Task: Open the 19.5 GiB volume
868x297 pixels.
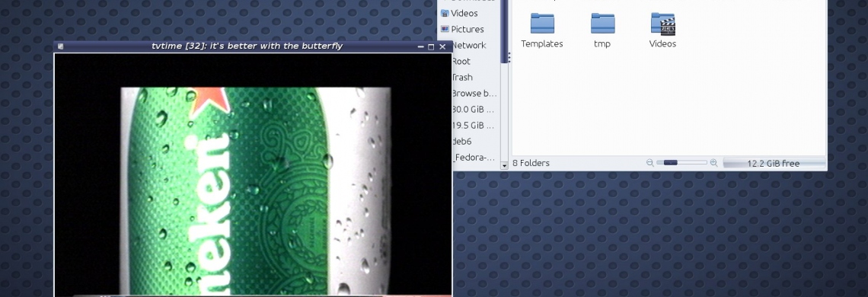Action: [474, 126]
